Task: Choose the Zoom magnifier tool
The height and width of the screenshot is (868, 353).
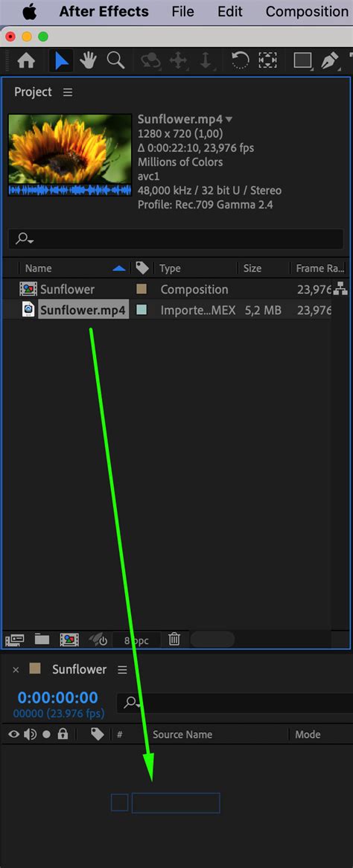Action: [x=116, y=60]
